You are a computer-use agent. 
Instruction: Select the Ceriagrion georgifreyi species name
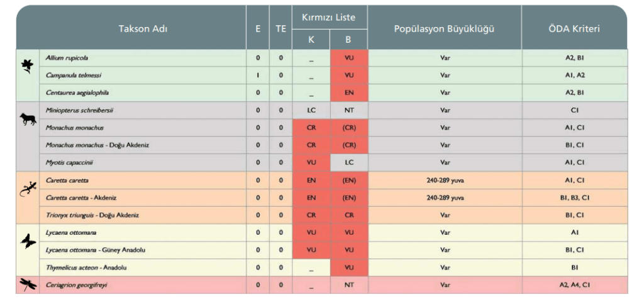click(x=76, y=285)
